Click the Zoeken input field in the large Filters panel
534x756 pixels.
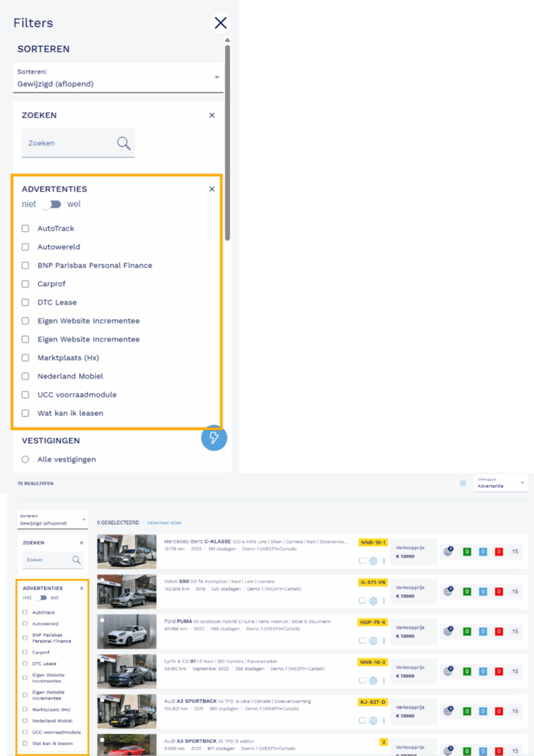pyautogui.click(x=78, y=143)
